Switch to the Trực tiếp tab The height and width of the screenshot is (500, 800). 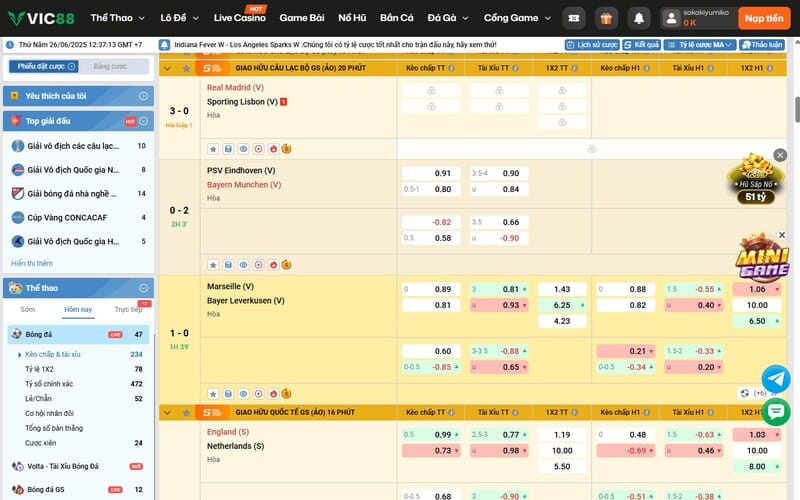pyautogui.click(x=128, y=309)
